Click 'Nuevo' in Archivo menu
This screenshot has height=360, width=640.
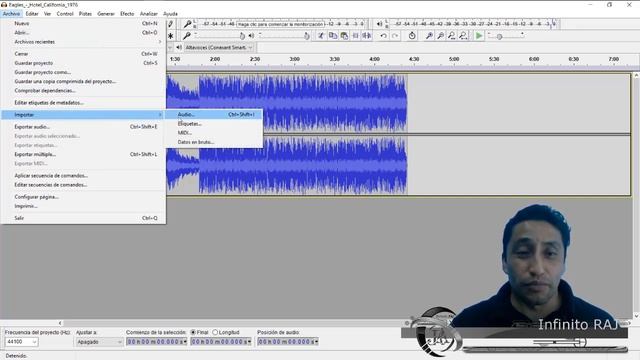pyautogui.click(x=83, y=24)
